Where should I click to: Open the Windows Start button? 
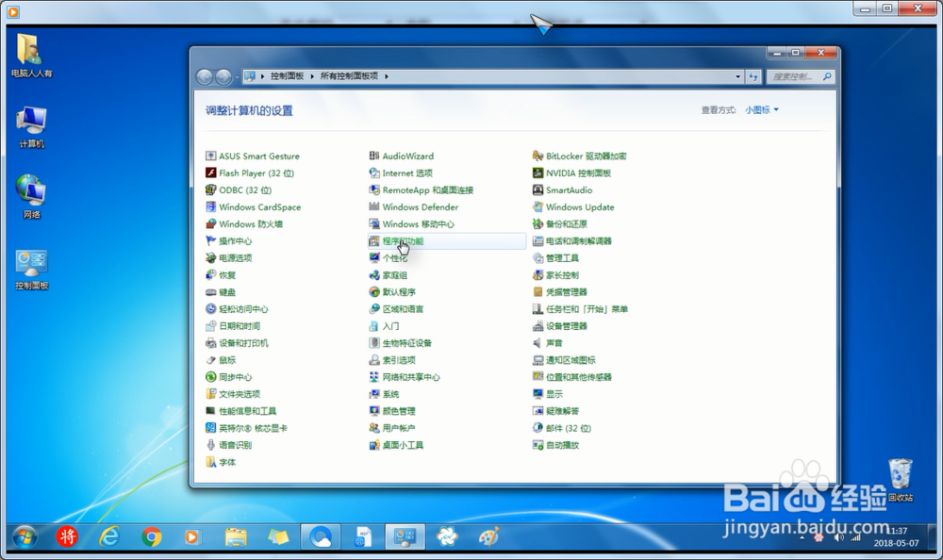click(25, 536)
